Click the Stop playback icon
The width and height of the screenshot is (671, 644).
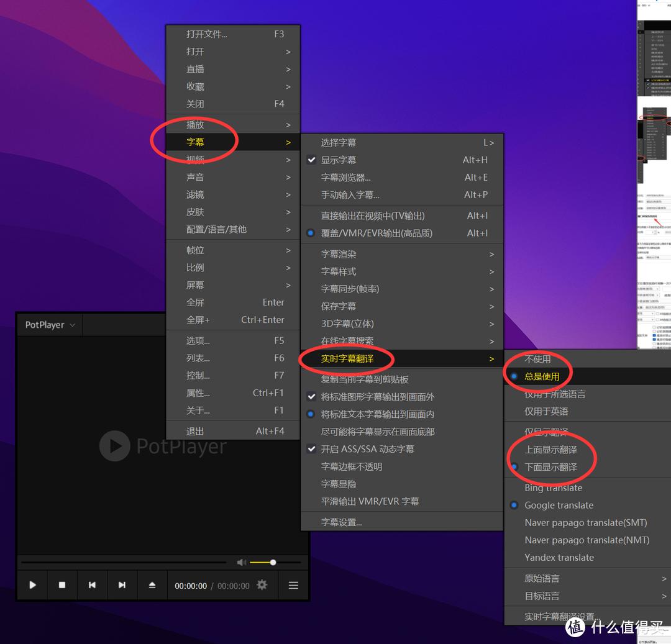pyautogui.click(x=62, y=584)
